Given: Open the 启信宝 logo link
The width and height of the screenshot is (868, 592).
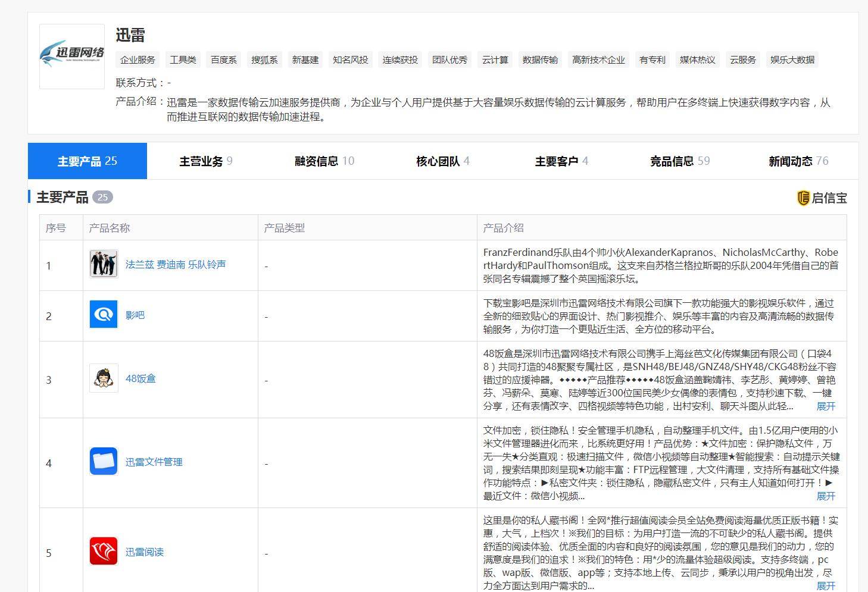Looking at the screenshot, I should 822,198.
